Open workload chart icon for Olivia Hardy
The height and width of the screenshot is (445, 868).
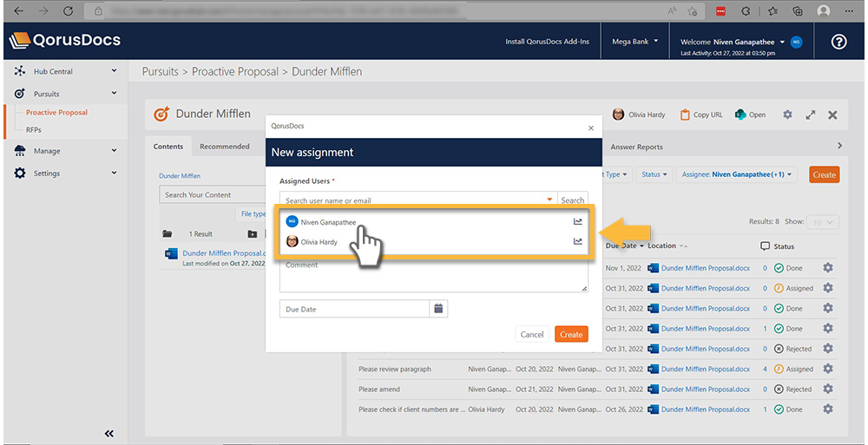pos(578,242)
